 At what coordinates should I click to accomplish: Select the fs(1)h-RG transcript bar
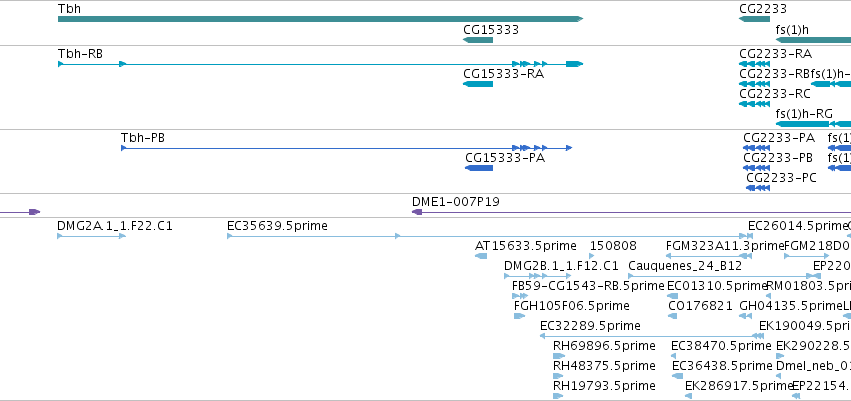[814, 124]
